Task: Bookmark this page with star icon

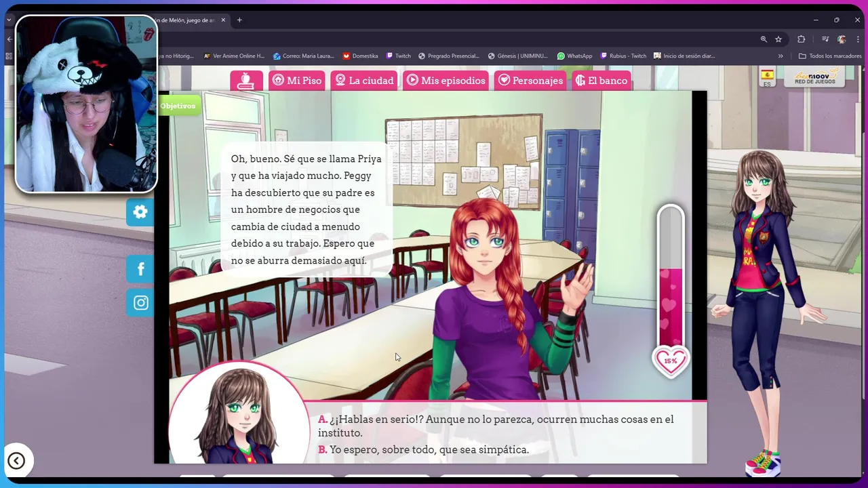Action: (x=778, y=39)
